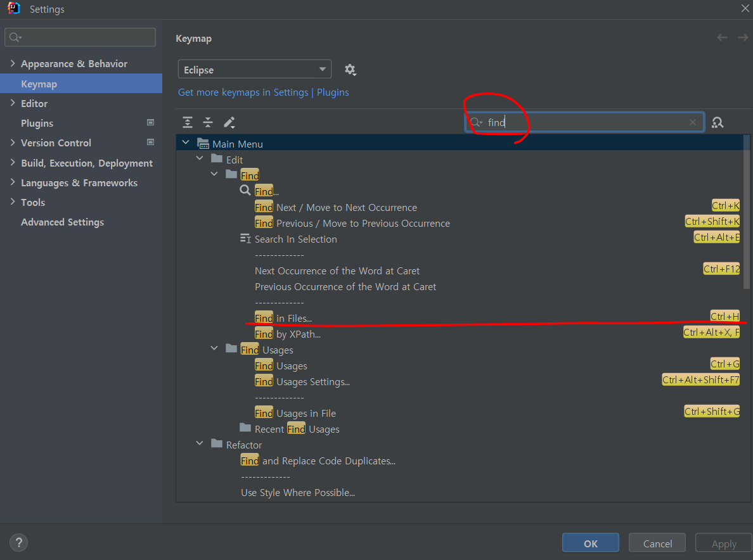Click the disabled Apply button

point(724,543)
